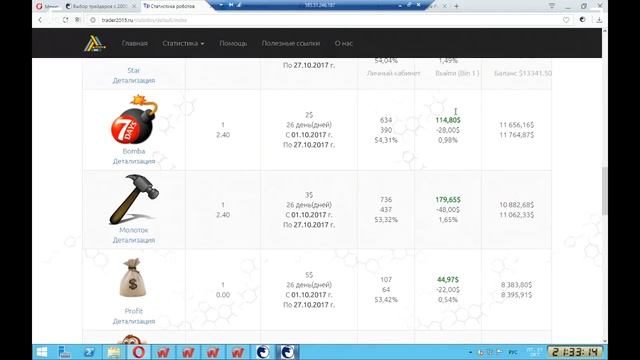
Task: Click the site info icon before the URL
Action: (93, 20)
